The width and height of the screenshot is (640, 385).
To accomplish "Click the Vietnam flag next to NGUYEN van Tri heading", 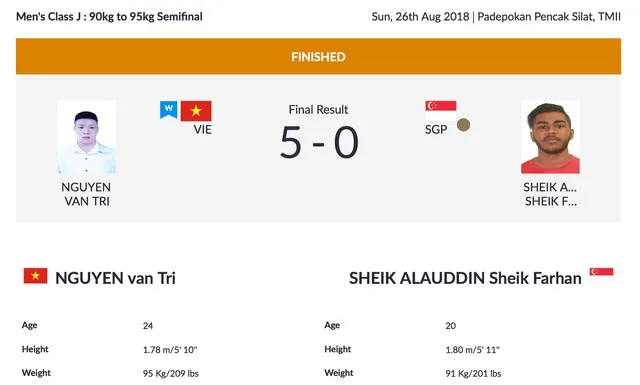I will click(36, 276).
